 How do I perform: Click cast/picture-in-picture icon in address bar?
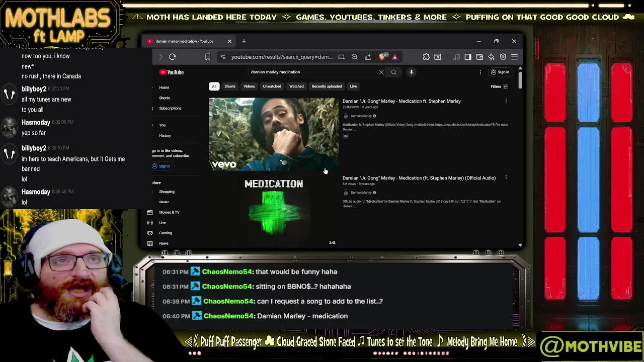(x=341, y=57)
